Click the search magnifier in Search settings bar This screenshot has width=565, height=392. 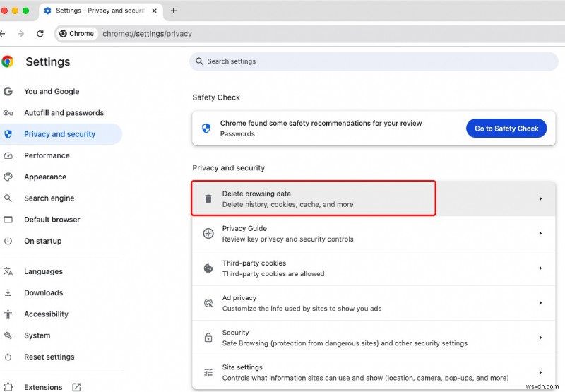199,61
